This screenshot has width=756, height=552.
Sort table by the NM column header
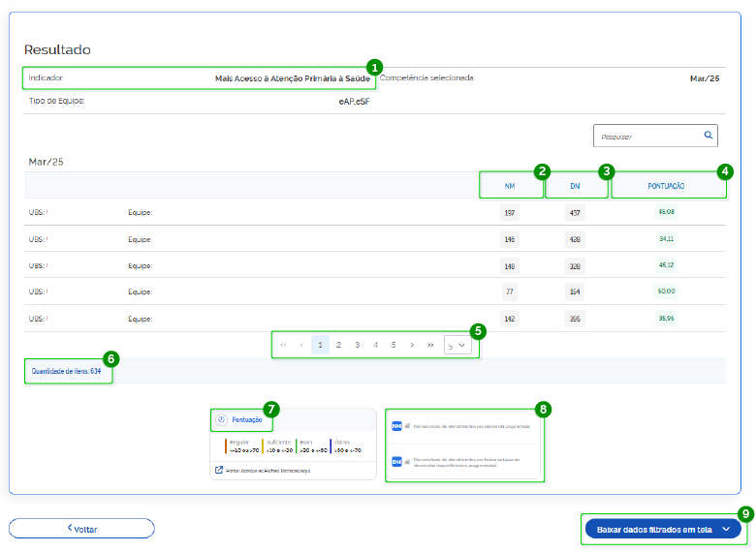510,185
